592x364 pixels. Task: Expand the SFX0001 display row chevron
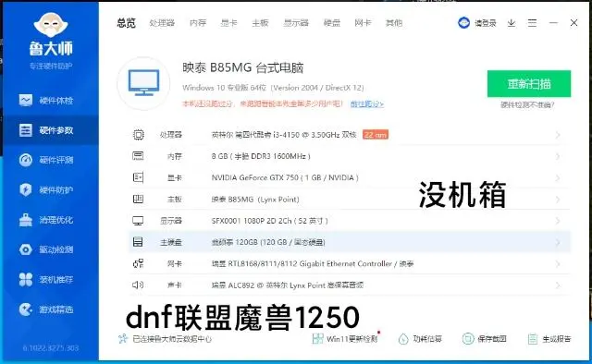[558, 221]
